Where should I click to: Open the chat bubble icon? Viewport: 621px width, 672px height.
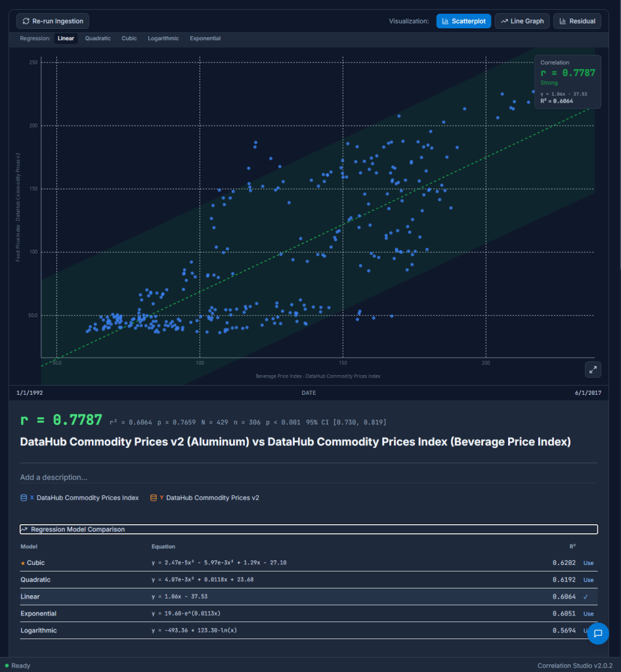tap(598, 633)
